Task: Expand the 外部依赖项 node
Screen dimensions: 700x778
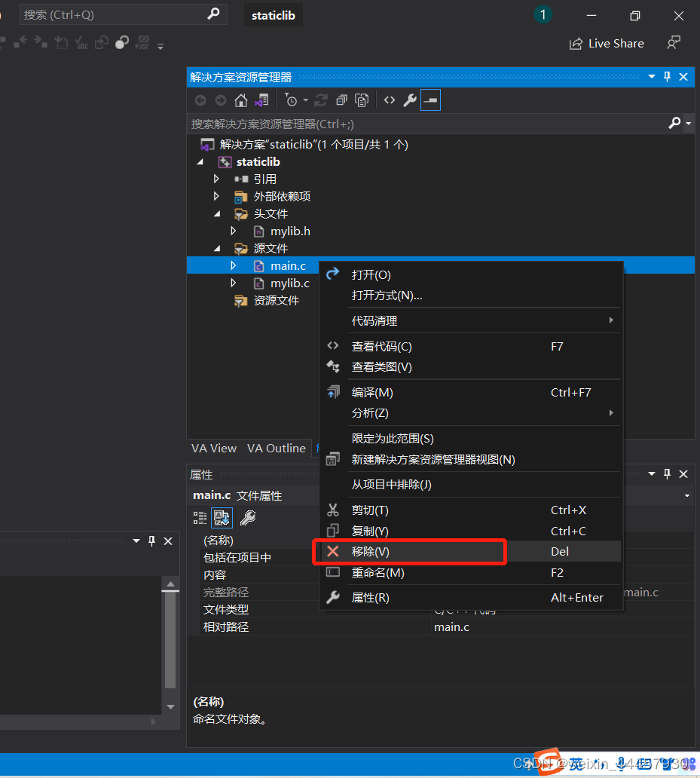Action: pyautogui.click(x=216, y=196)
